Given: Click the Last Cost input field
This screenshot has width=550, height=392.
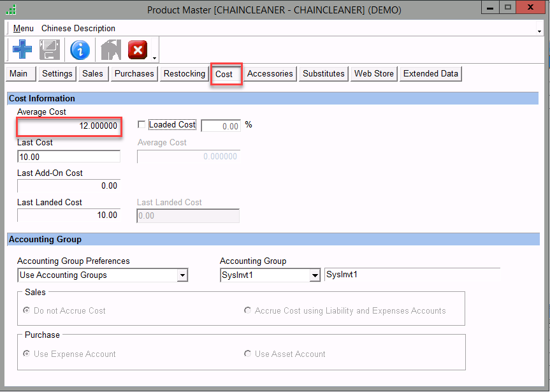Looking at the screenshot, I should tap(69, 157).
